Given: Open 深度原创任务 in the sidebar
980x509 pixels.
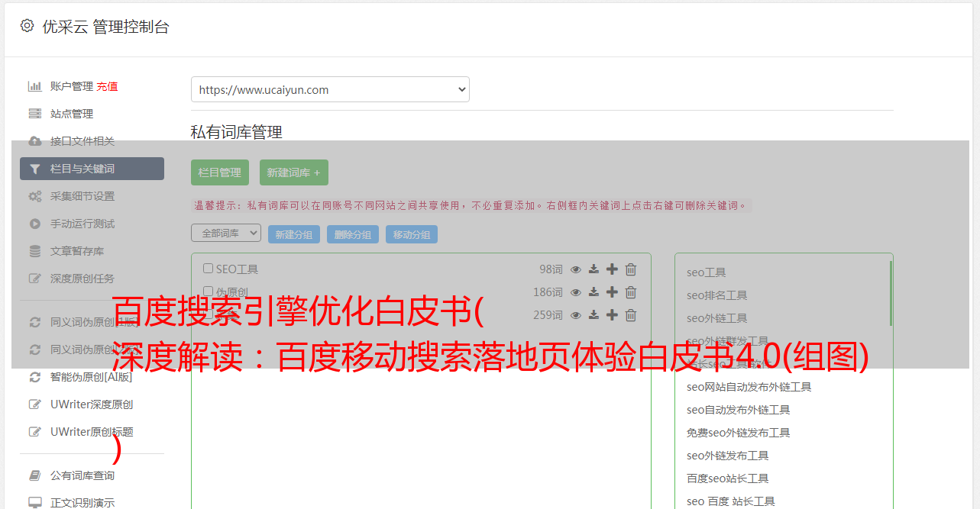Looking at the screenshot, I should (82, 279).
